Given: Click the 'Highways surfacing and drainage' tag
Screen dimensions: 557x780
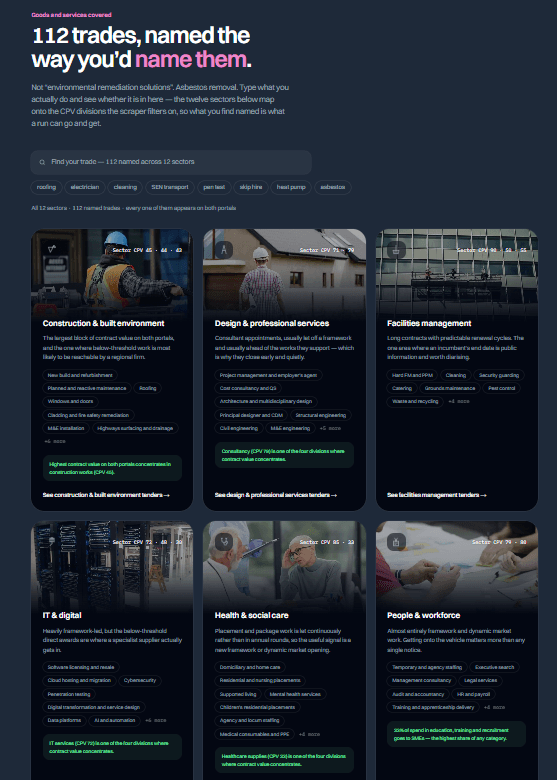Looking at the screenshot, I should point(135,428).
